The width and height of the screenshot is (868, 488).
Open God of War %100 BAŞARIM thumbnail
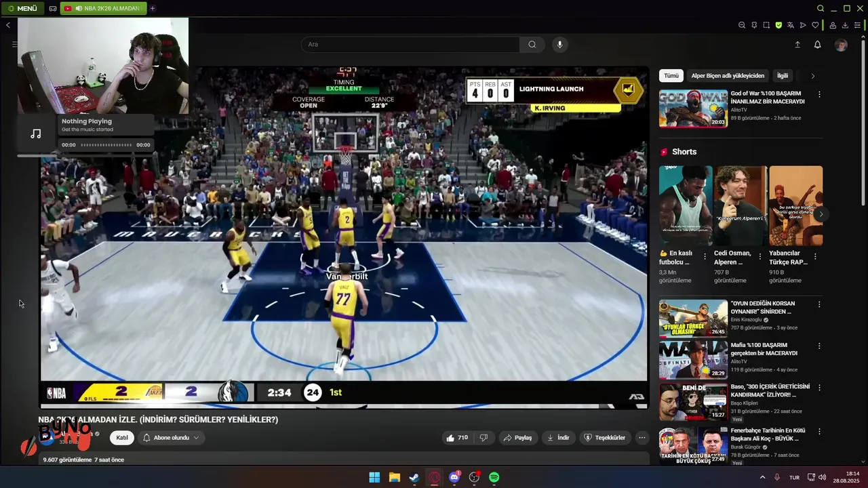pyautogui.click(x=693, y=108)
